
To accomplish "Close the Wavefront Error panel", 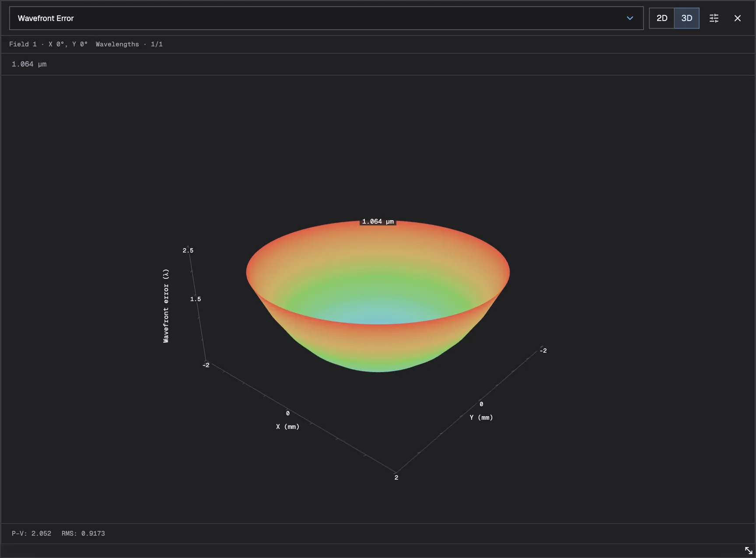I will (x=738, y=18).
